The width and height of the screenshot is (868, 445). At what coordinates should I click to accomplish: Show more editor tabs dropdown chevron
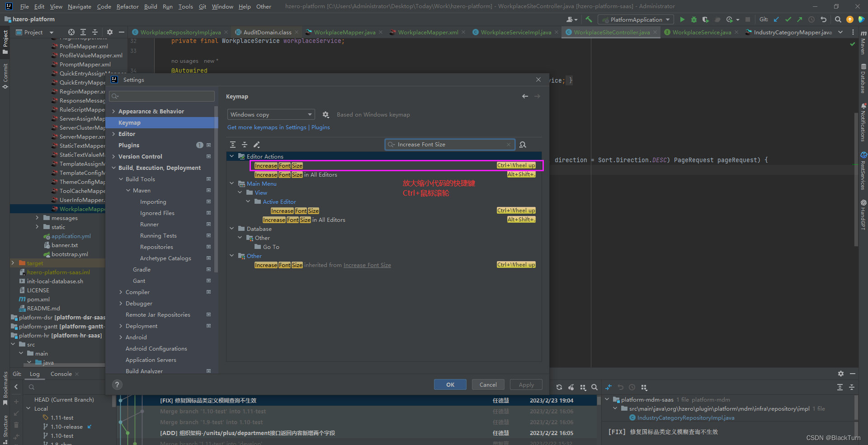(840, 32)
